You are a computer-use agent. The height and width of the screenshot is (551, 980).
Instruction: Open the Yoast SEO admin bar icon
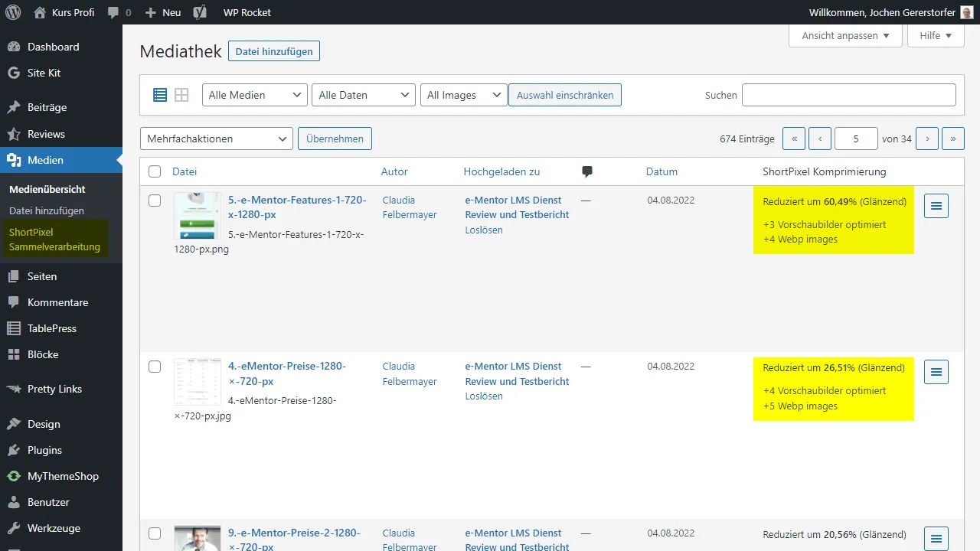[x=200, y=12]
